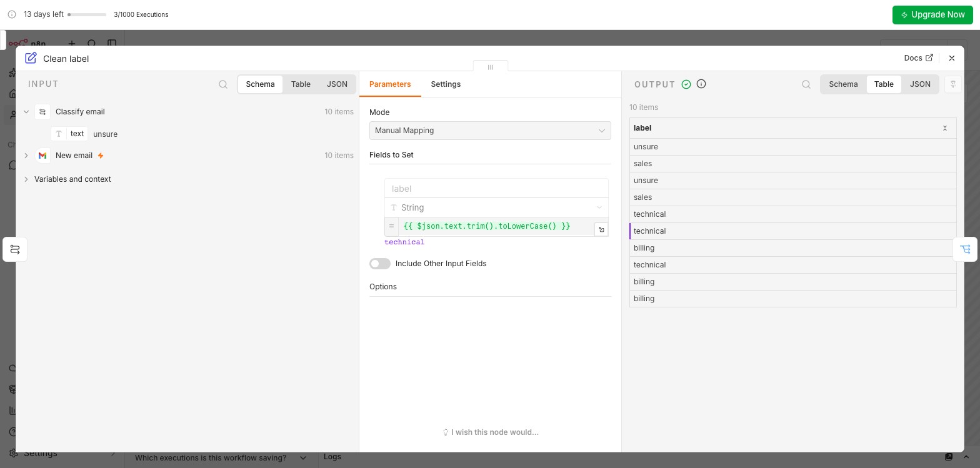Expand Variables and context section
This screenshot has height=468, width=980.
[26, 179]
